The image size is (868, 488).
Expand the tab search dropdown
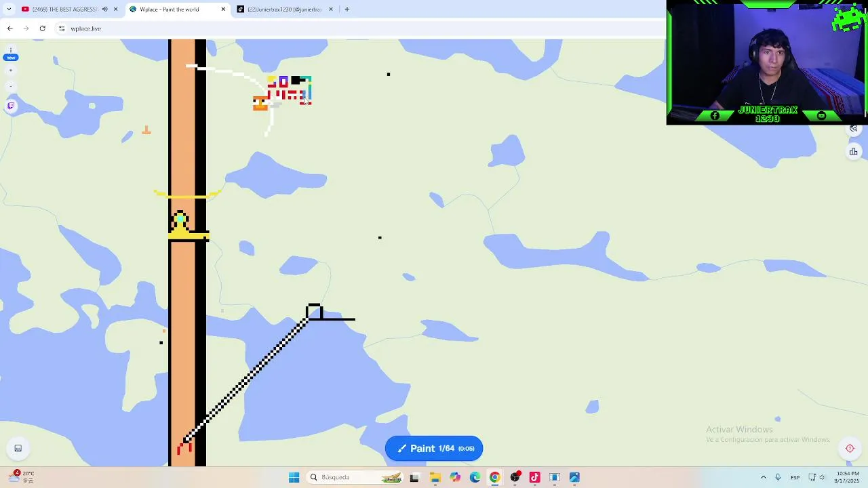click(8, 9)
